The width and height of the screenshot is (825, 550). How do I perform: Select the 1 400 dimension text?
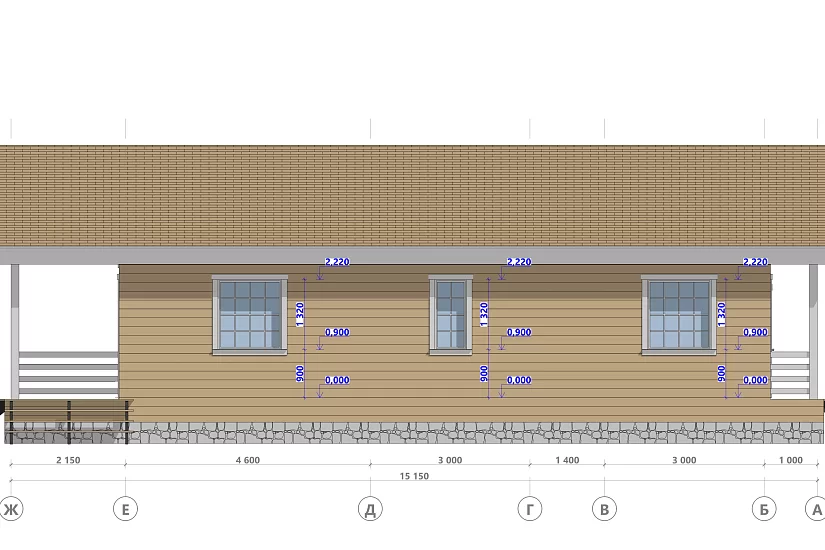(x=567, y=460)
